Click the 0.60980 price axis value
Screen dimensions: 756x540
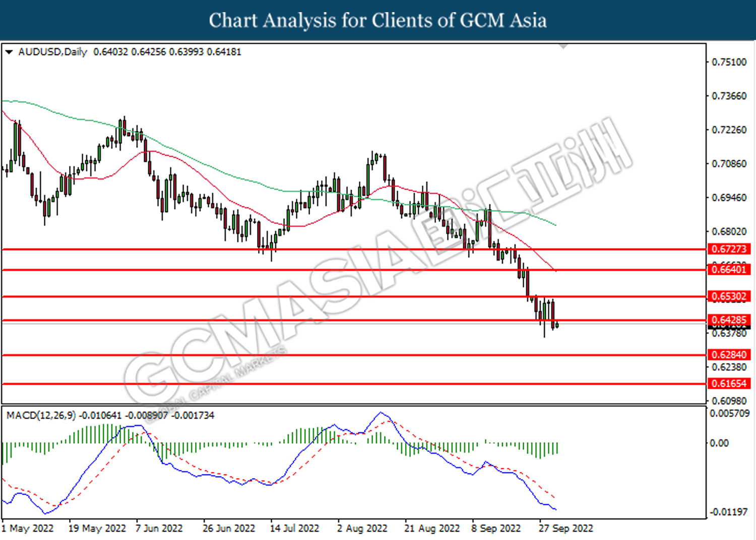pos(729,401)
